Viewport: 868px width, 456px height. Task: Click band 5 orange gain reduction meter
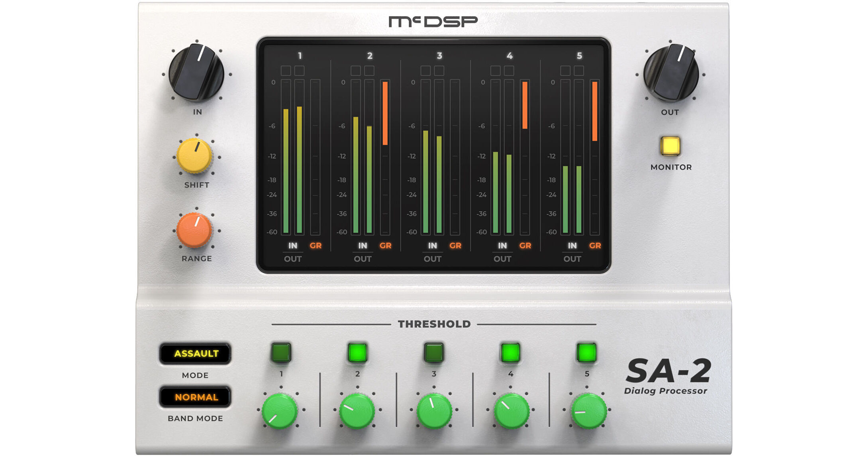595,157
